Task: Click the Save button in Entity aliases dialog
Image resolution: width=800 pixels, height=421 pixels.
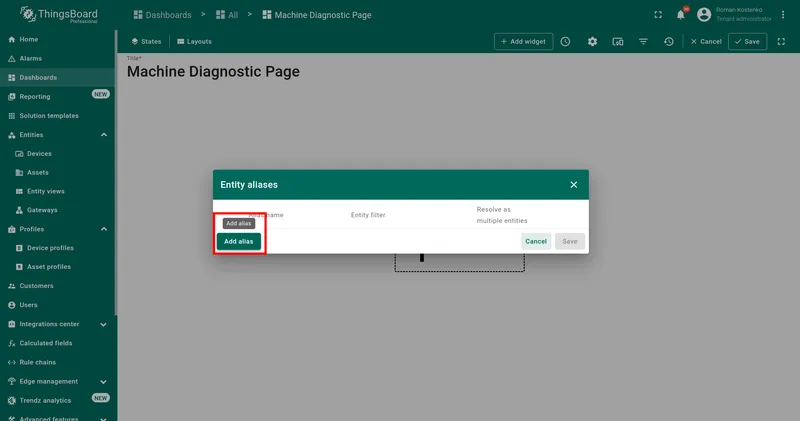Action: point(569,241)
